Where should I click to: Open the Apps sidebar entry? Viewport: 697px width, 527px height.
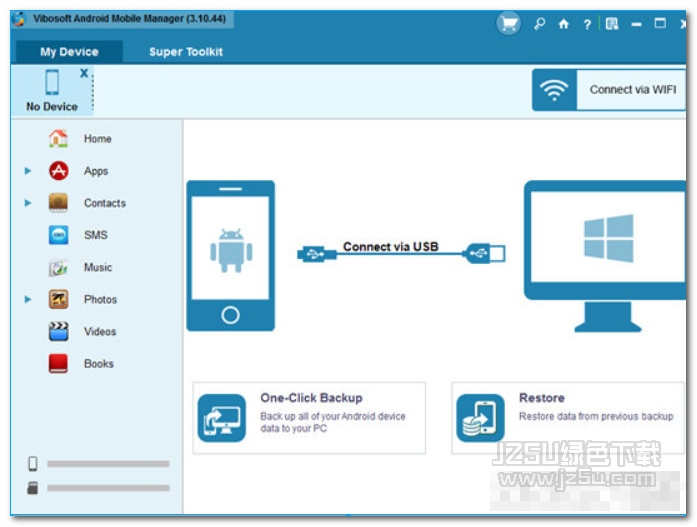click(96, 171)
